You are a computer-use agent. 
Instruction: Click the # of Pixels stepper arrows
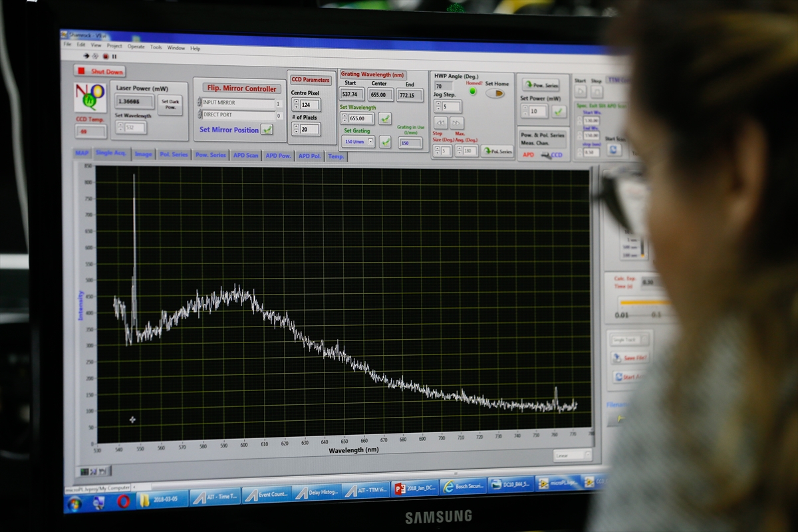(295, 129)
